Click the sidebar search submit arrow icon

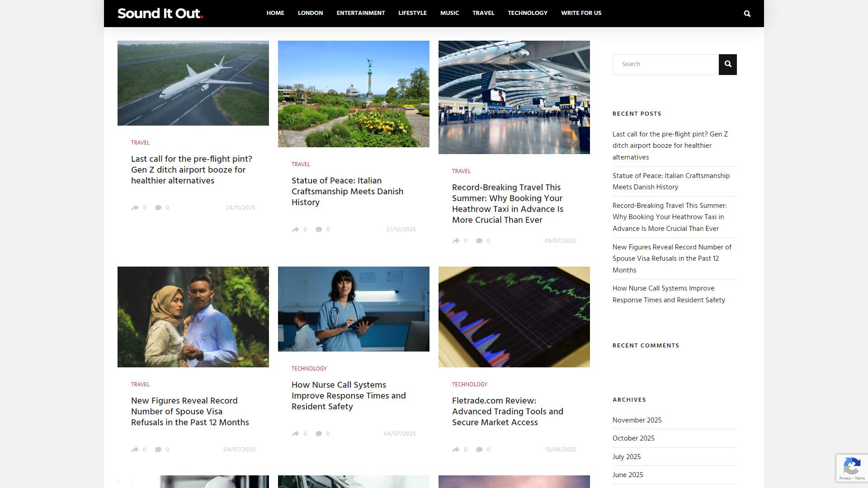(728, 64)
